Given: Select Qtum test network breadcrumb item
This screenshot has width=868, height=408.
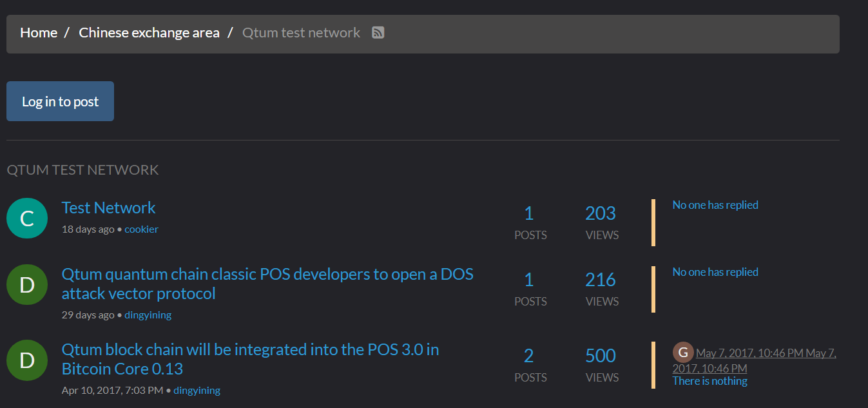Looking at the screenshot, I should coord(301,32).
